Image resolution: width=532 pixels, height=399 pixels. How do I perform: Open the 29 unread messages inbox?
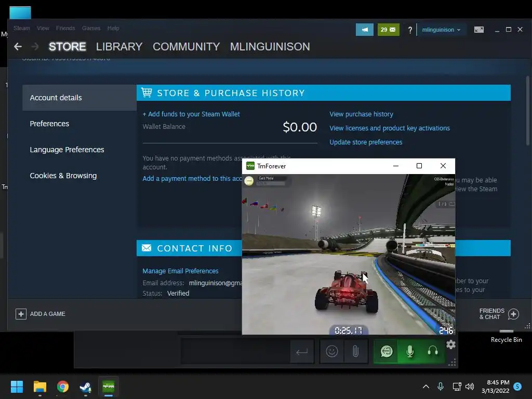(388, 30)
